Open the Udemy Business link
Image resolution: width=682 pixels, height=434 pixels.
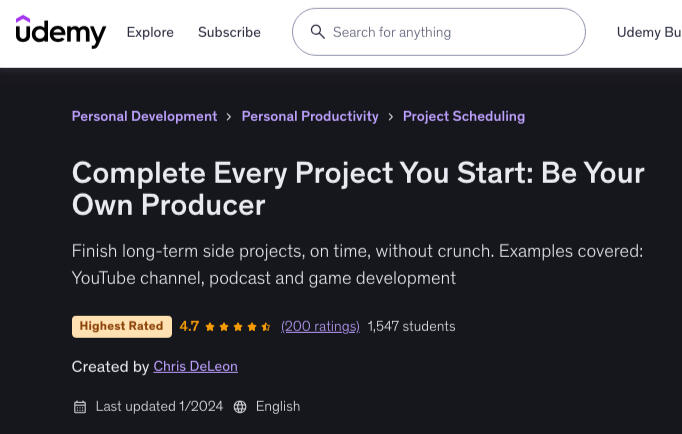click(649, 32)
